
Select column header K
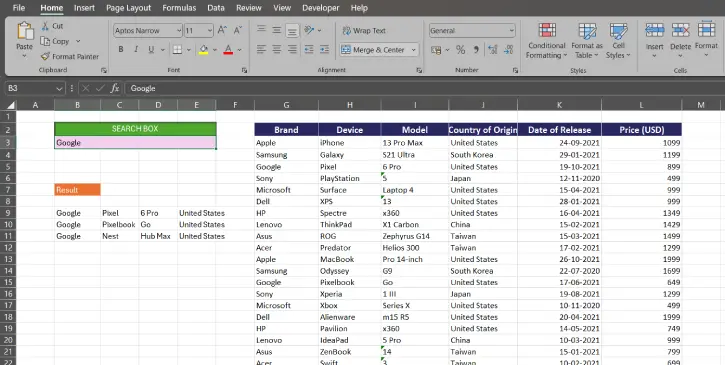click(559, 105)
